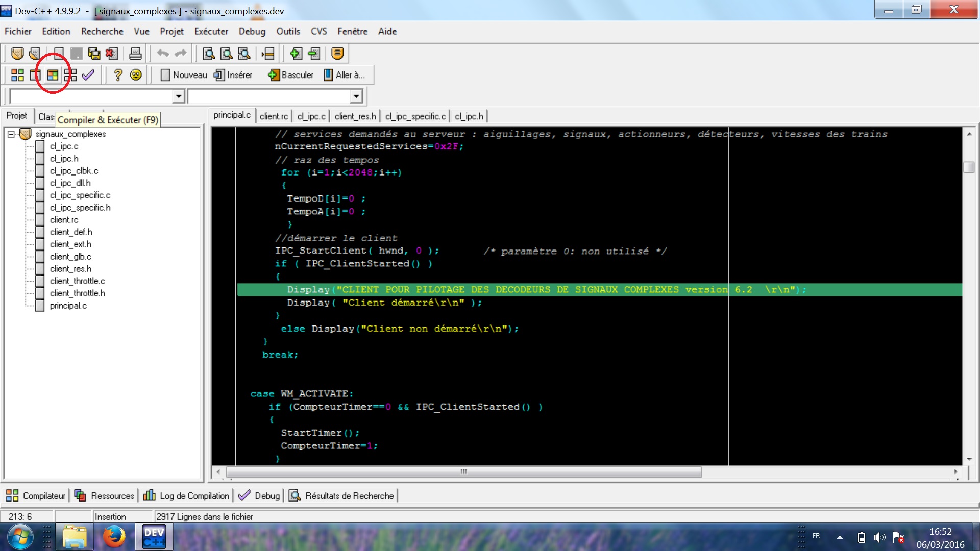This screenshot has height=551, width=980.
Task: Click the Insérer toolbar button
Action: click(x=233, y=75)
